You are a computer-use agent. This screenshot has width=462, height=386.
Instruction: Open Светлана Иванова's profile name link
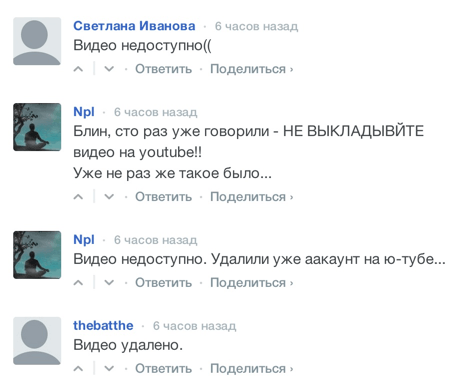coord(134,26)
